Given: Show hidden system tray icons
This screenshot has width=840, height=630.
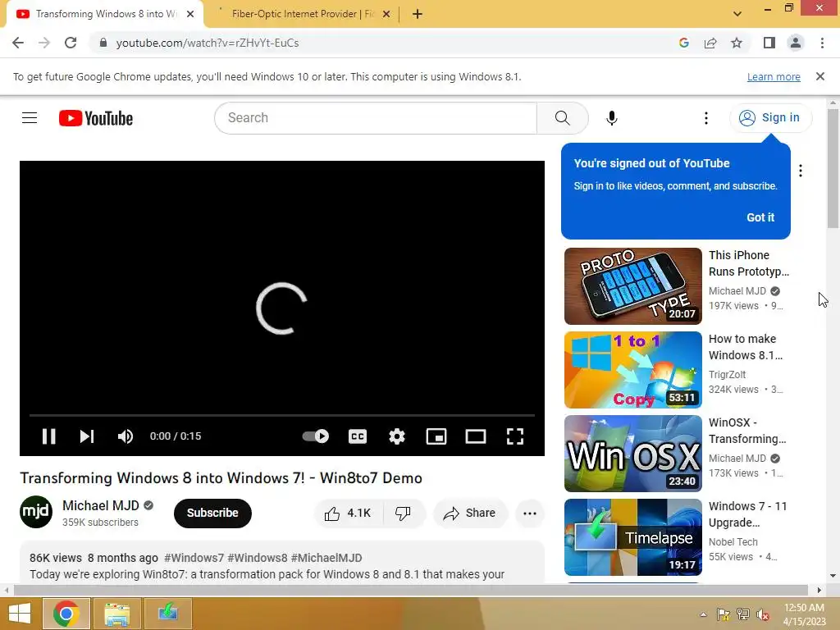Looking at the screenshot, I should (x=703, y=614).
